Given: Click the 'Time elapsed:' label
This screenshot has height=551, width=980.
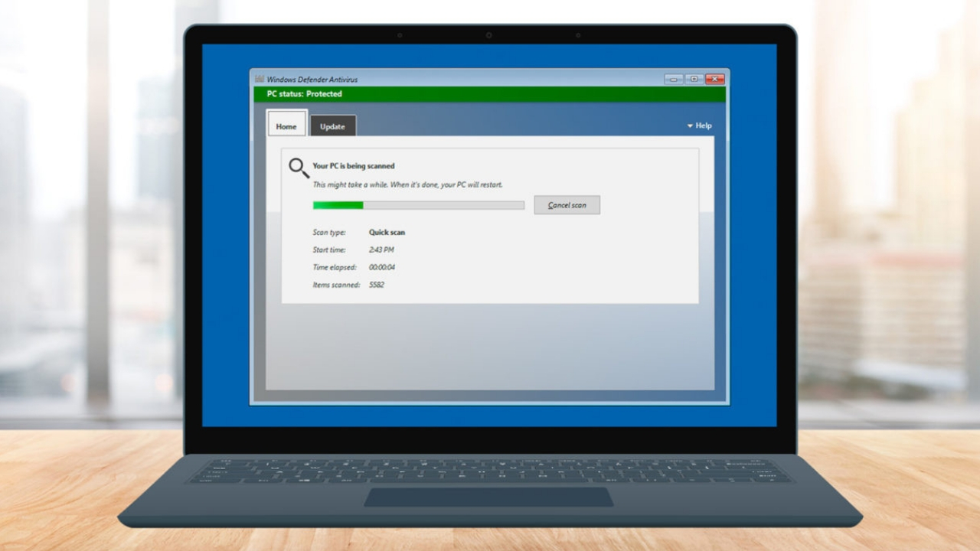Looking at the screenshot, I should [334, 267].
